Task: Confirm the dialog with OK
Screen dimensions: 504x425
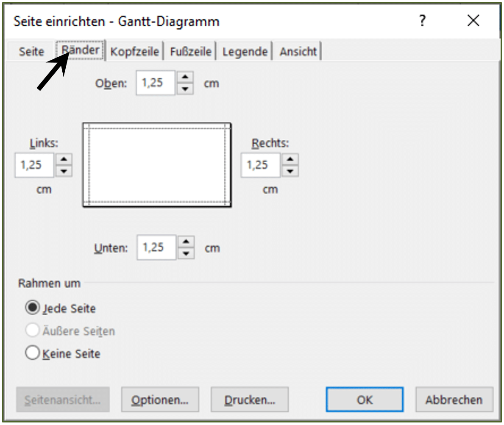Action: tap(365, 400)
